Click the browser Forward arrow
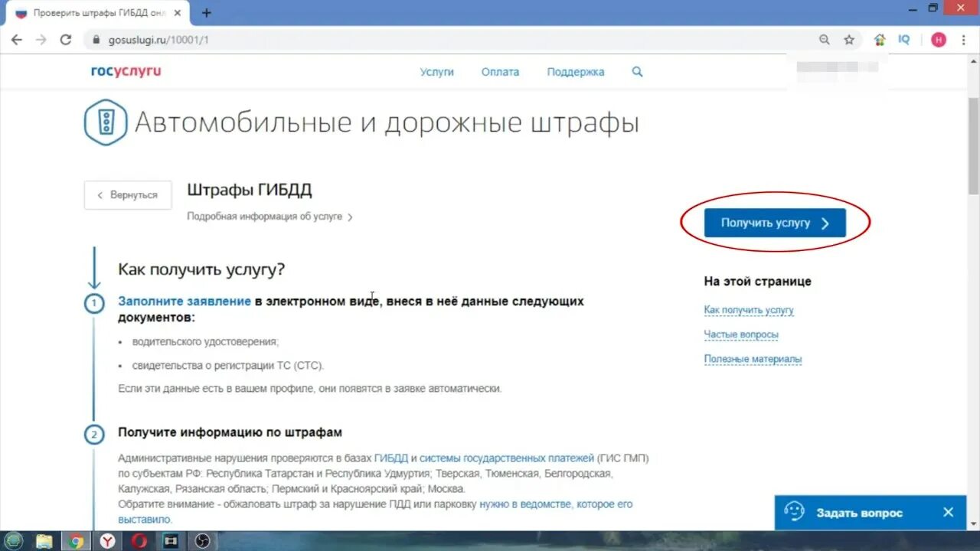 pos(41,40)
